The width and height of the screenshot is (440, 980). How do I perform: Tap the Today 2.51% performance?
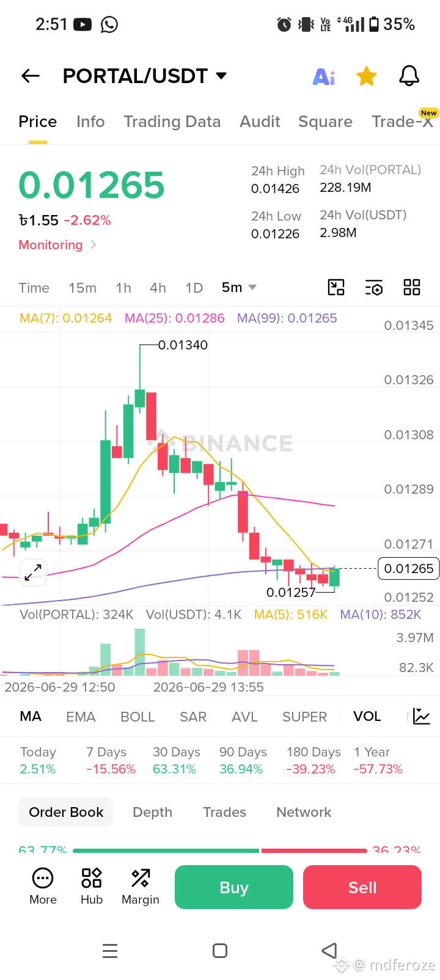[x=38, y=761]
